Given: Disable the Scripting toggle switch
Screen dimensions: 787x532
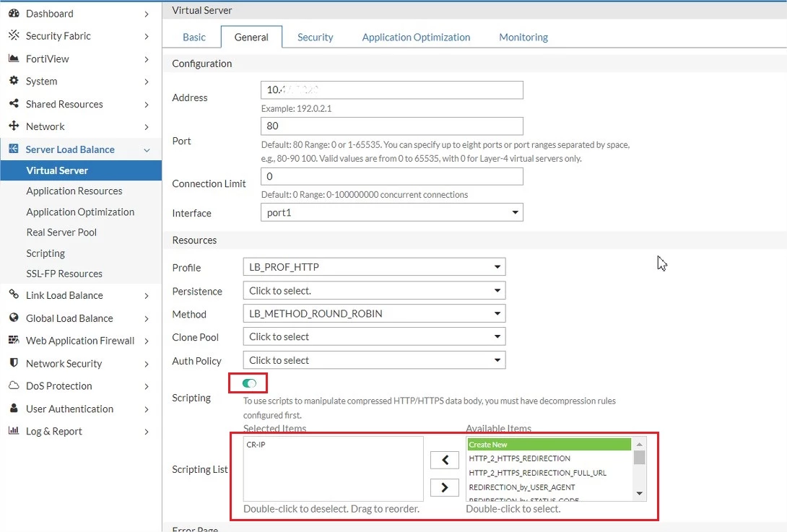Looking at the screenshot, I should pyautogui.click(x=249, y=383).
